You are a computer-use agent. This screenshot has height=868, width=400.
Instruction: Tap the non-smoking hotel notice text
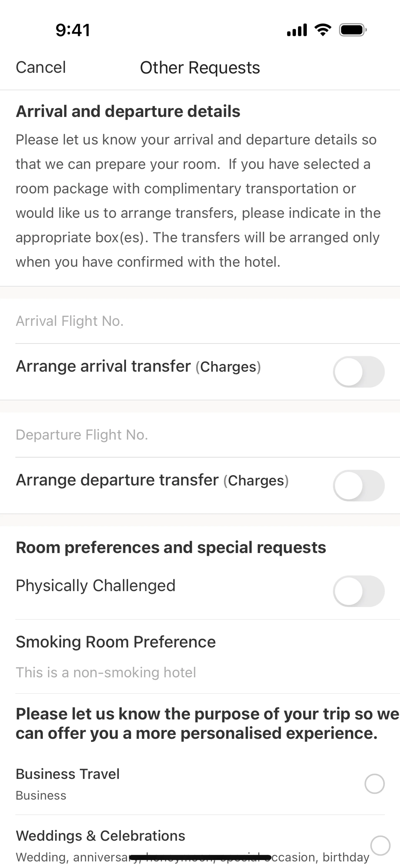point(106,673)
